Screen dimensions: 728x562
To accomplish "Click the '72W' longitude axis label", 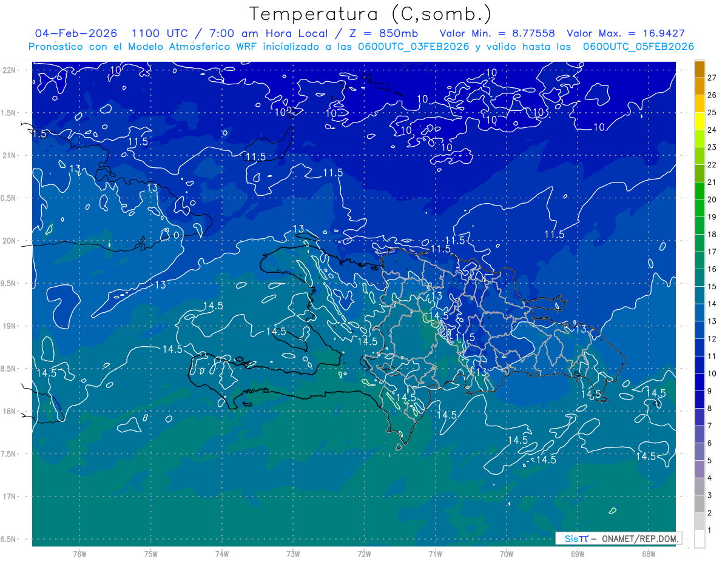I will click(x=364, y=554).
